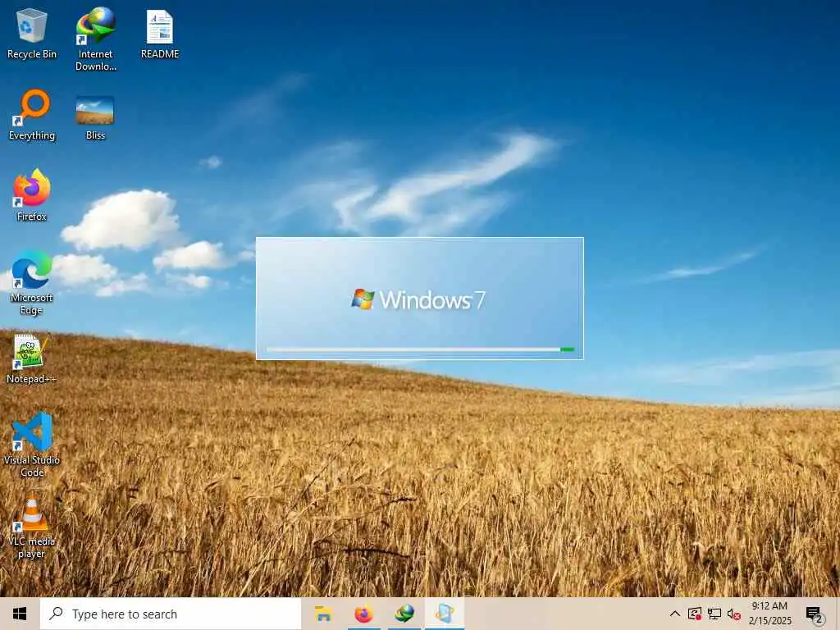Select the Everything search shortcut

[x=32, y=115]
